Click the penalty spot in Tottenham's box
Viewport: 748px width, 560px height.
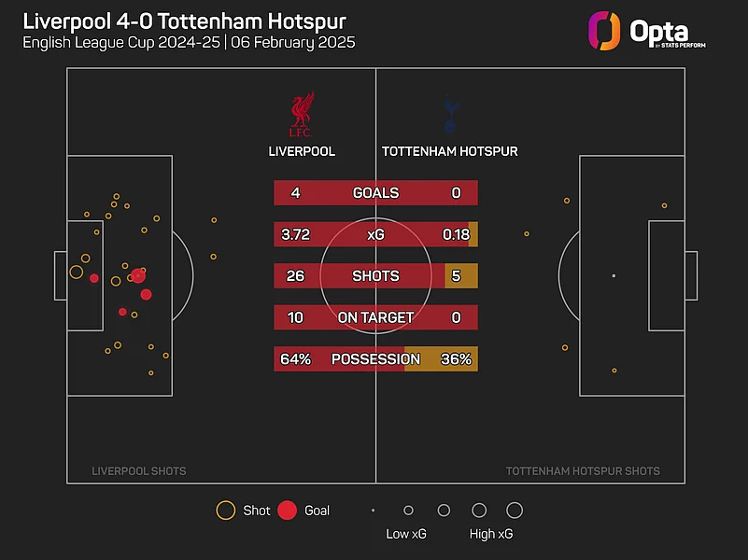tap(614, 275)
